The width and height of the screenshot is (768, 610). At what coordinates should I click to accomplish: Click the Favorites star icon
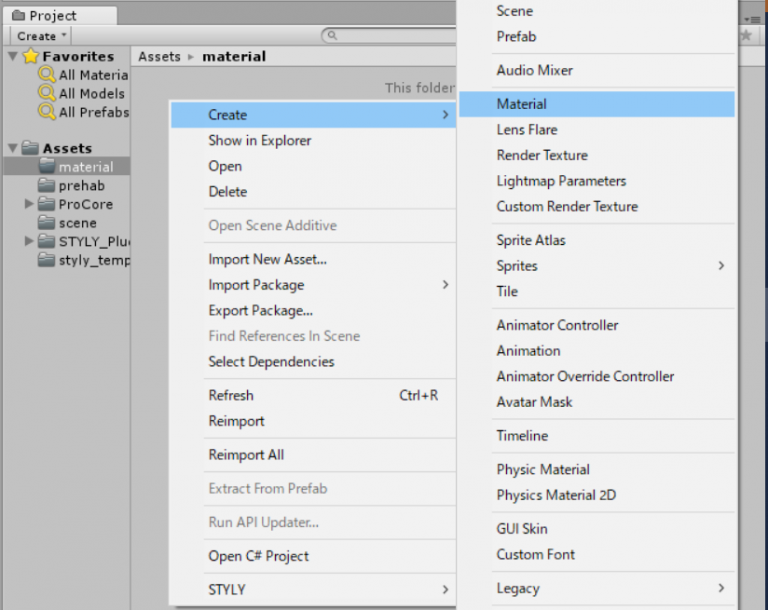click(x=31, y=56)
